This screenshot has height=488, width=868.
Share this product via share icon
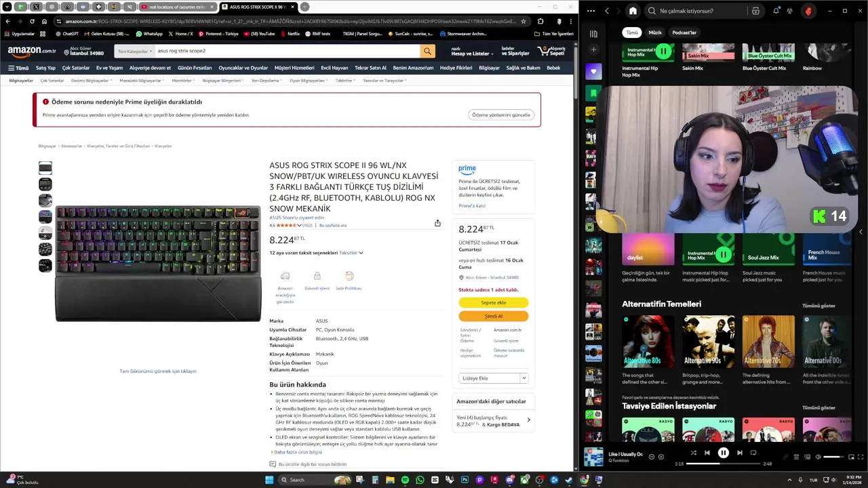tap(437, 223)
